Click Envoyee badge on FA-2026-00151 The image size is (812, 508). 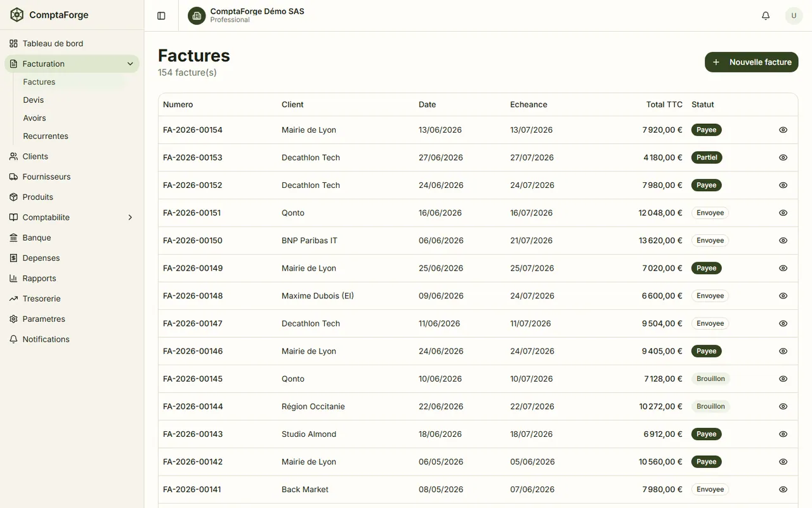pyautogui.click(x=710, y=213)
